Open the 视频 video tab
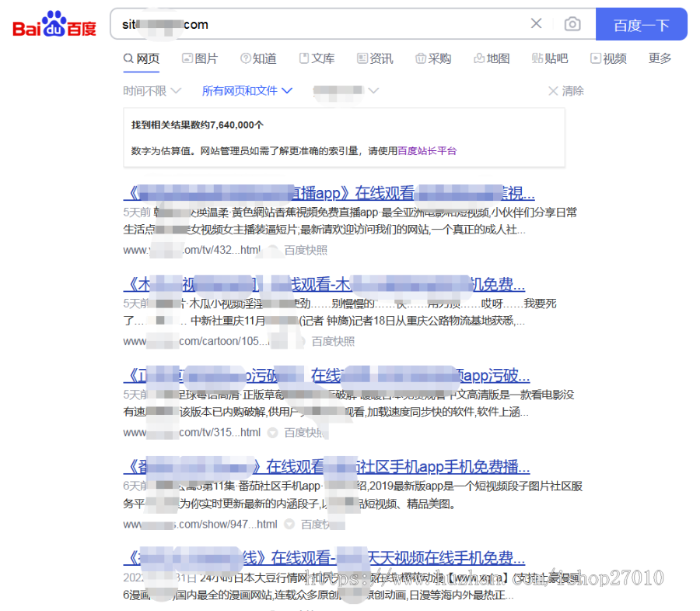700x611 pixels. click(608, 58)
